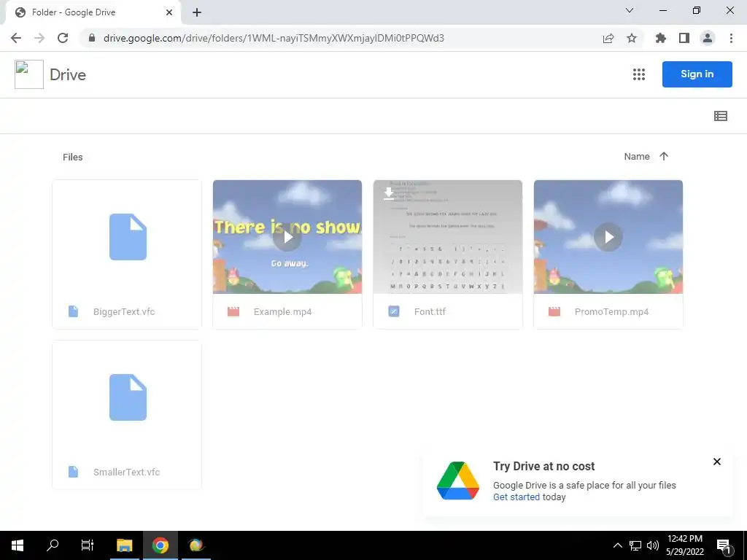Click the Get started link

point(516,497)
